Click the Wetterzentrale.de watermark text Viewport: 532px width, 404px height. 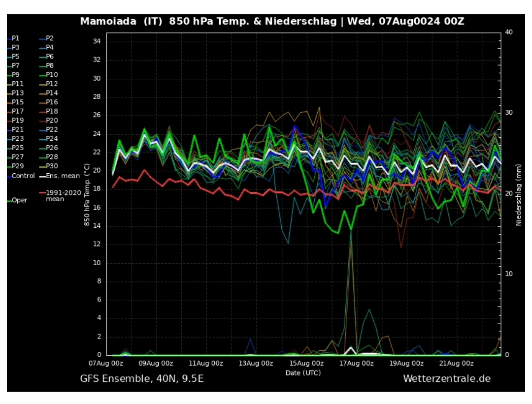pos(446,378)
